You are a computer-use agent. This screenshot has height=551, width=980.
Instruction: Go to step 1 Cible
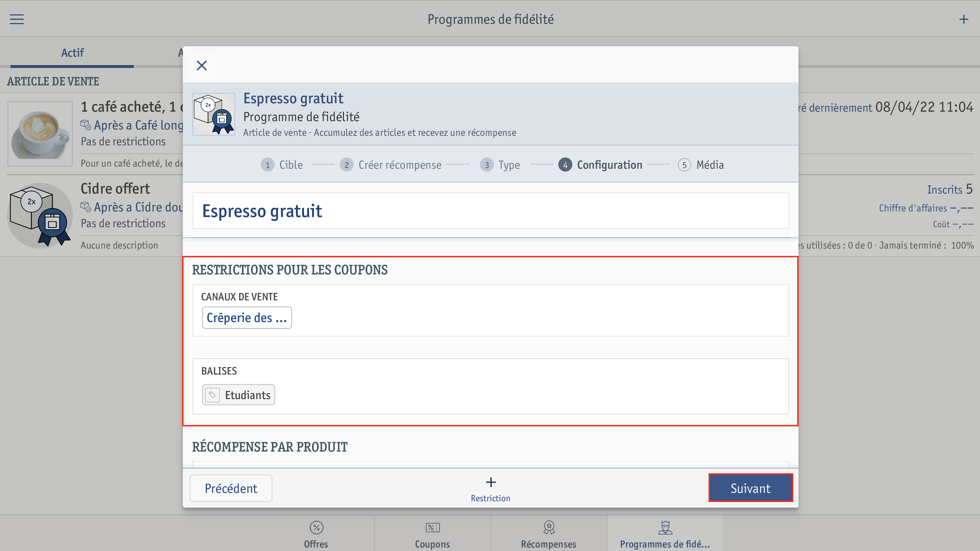282,165
